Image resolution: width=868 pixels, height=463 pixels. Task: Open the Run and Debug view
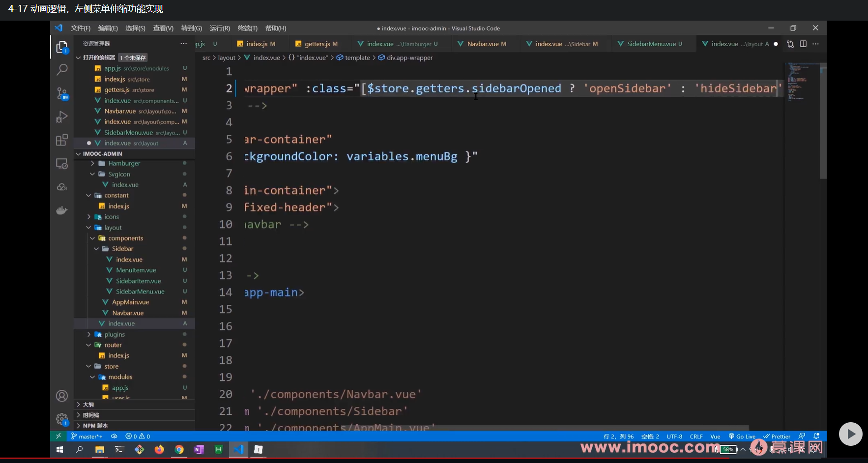tap(62, 117)
